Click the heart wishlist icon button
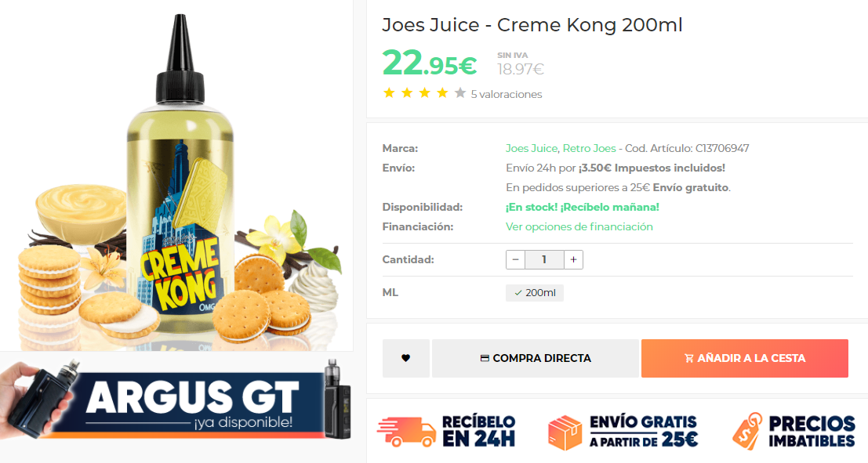Viewport: 868px width, 463px height. pyautogui.click(x=405, y=359)
